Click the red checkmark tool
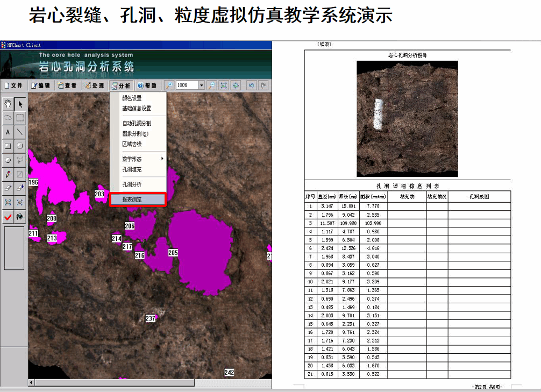The image size is (541, 392). [8, 217]
